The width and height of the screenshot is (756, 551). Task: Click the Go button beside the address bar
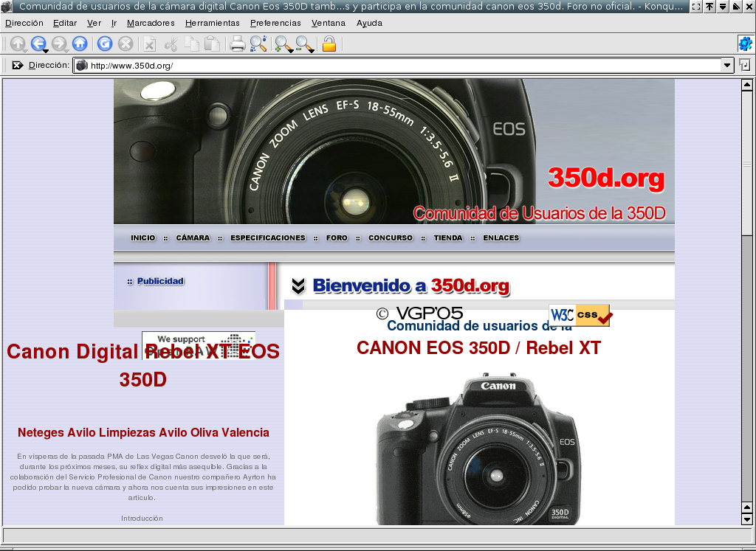pos(745,66)
